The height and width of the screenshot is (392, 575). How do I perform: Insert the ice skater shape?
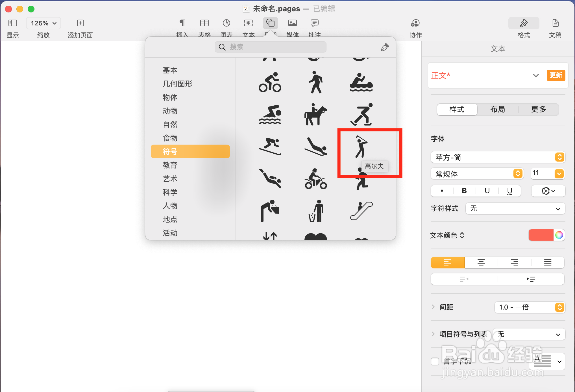(361, 114)
